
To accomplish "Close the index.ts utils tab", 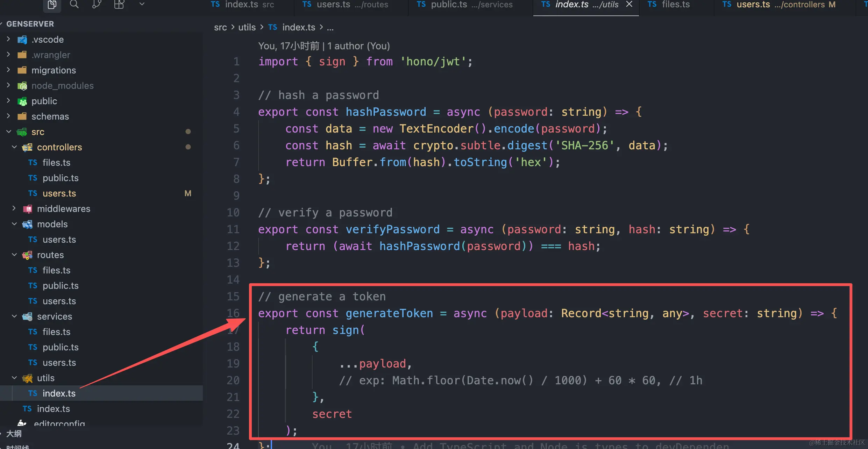I will coord(629,5).
